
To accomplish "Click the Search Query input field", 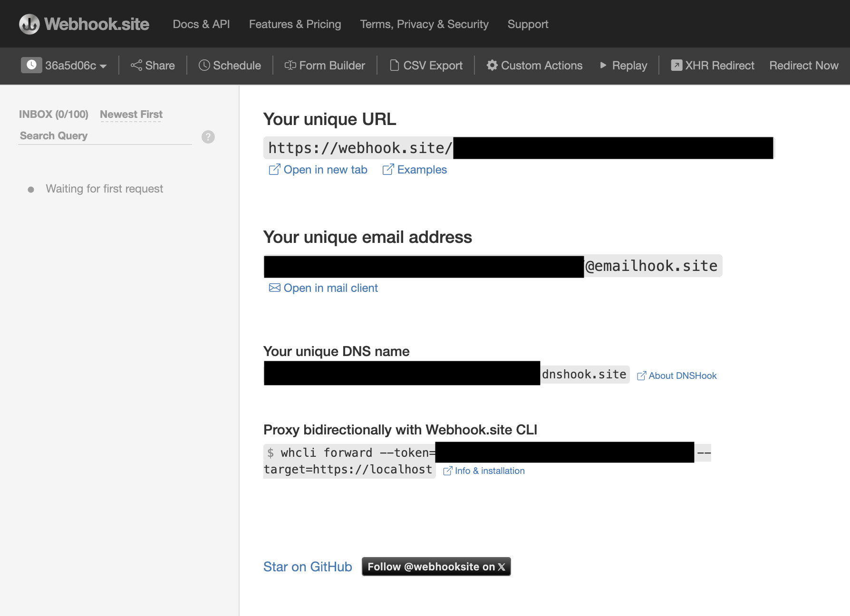I will pos(105,136).
